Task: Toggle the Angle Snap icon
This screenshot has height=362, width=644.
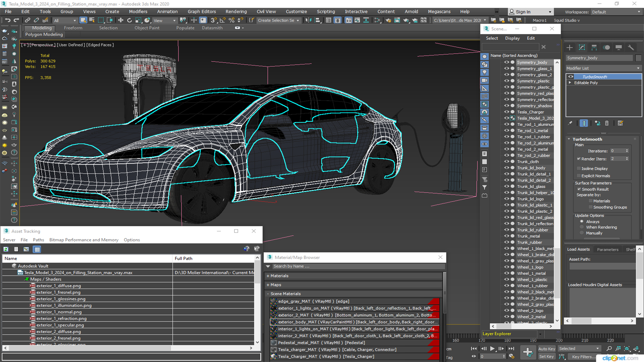Action: coord(223,20)
